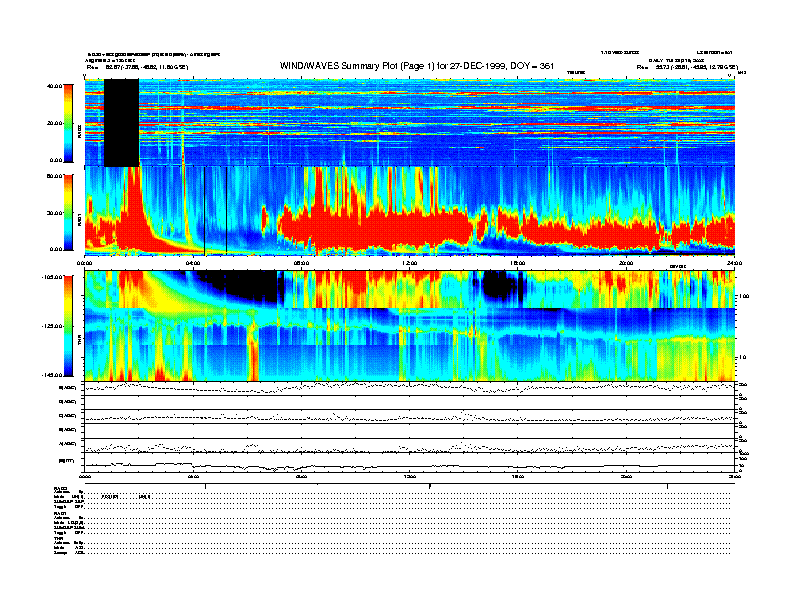Click the 100 frequency label at the TNR panel's right

[745, 296]
